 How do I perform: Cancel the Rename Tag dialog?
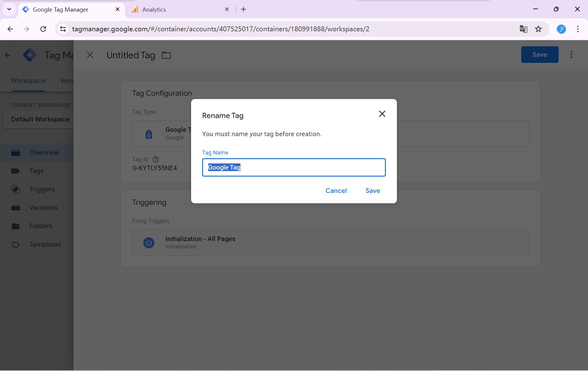pos(336,191)
